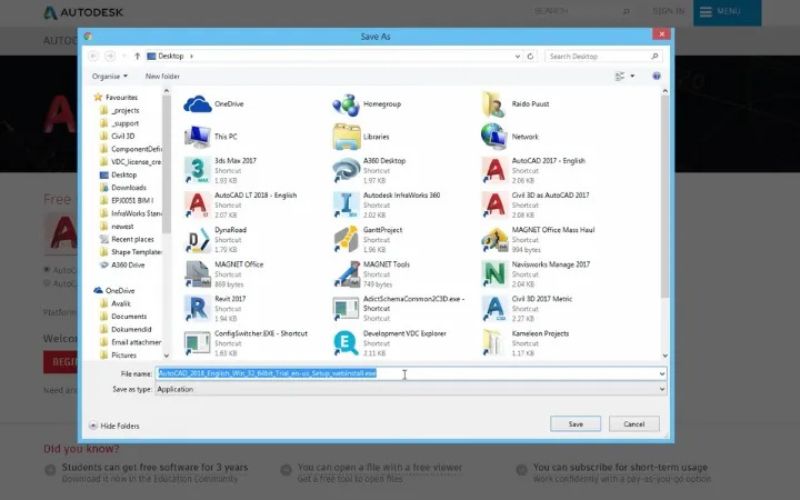Image resolution: width=800 pixels, height=500 pixels.
Task: Collapse folders with Hide Folders
Action: point(114,426)
